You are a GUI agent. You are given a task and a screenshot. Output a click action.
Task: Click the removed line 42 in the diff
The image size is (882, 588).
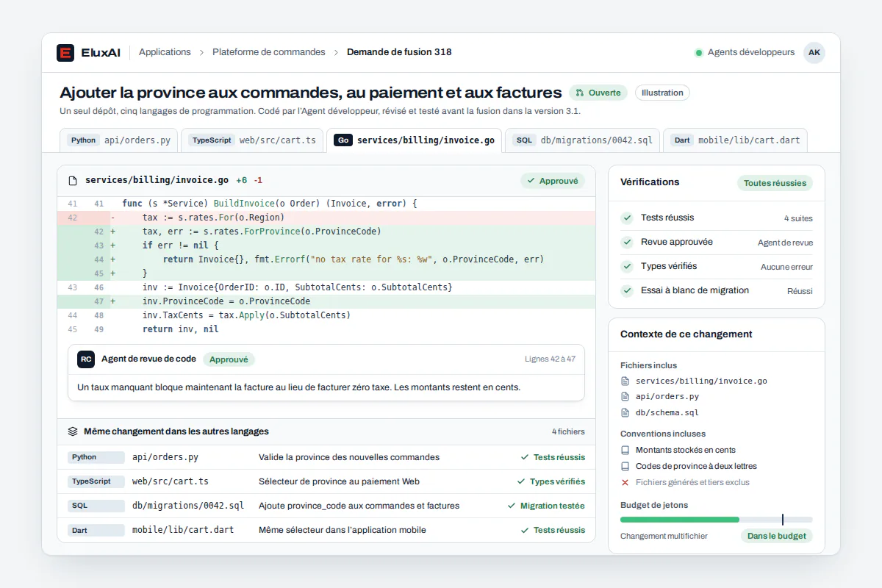click(x=326, y=218)
